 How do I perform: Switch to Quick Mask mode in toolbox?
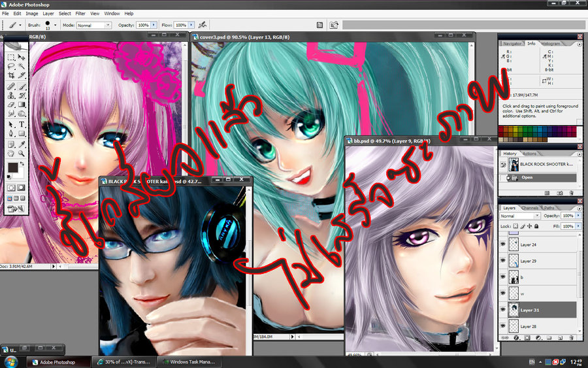click(x=22, y=187)
